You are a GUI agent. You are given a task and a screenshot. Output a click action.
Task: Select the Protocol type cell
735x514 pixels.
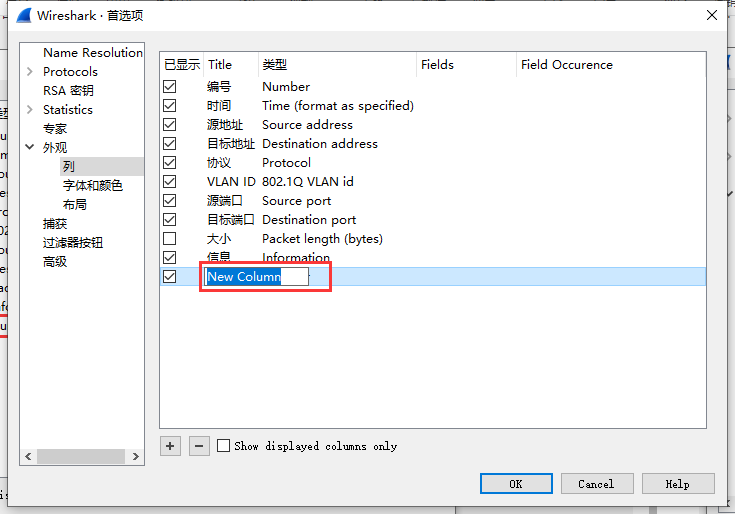pos(286,163)
